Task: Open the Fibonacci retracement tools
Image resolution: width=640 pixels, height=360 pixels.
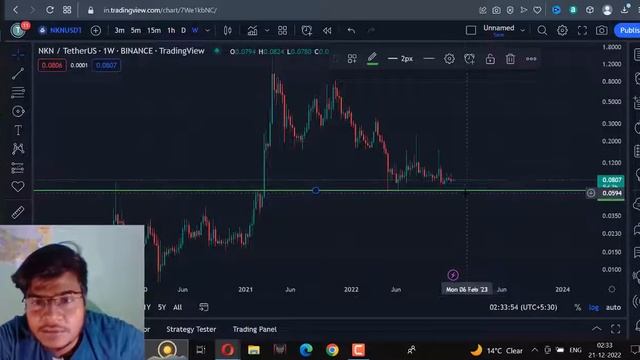Action: [18, 92]
